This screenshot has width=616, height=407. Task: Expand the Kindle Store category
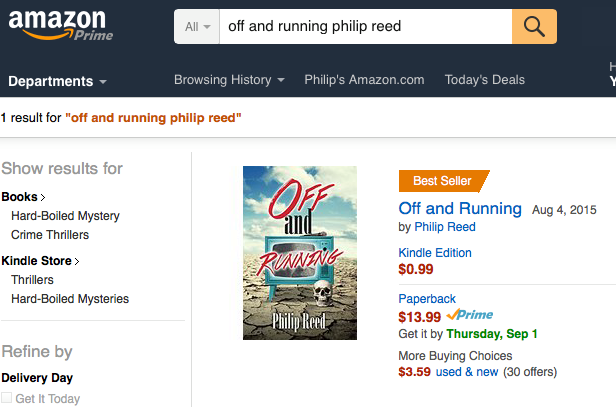click(x=40, y=260)
